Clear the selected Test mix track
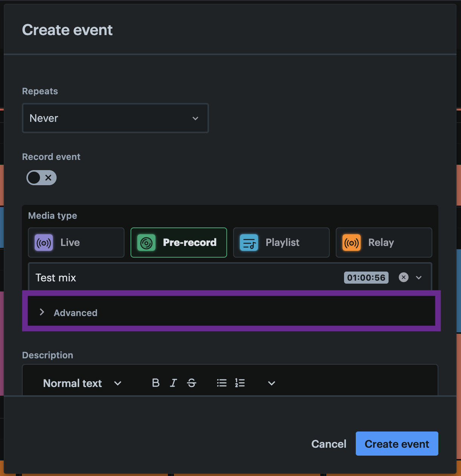461x476 pixels. pyautogui.click(x=404, y=278)
